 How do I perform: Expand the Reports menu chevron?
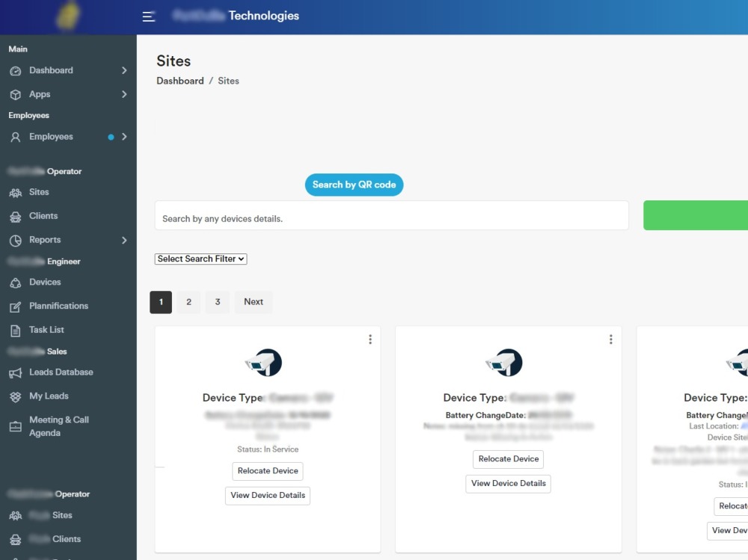[124, 240]
